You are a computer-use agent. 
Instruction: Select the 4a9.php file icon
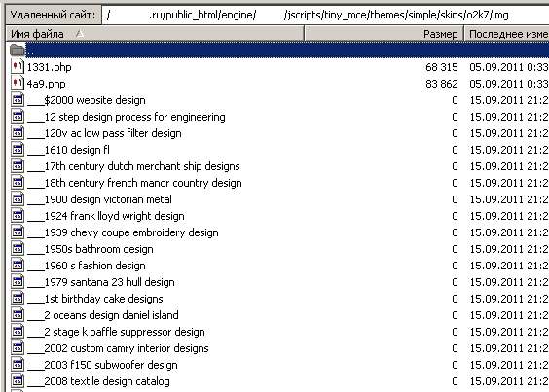(x=18, y=84)
